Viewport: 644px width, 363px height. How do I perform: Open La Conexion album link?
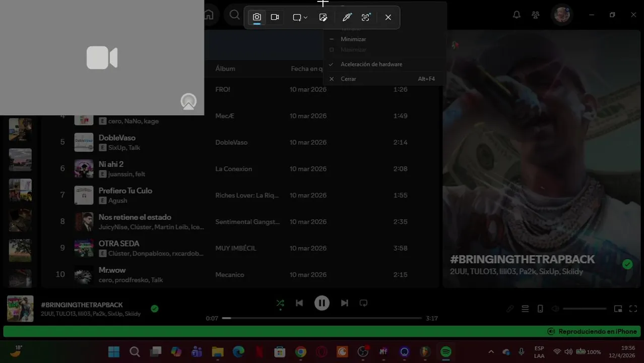pos(233,169)
